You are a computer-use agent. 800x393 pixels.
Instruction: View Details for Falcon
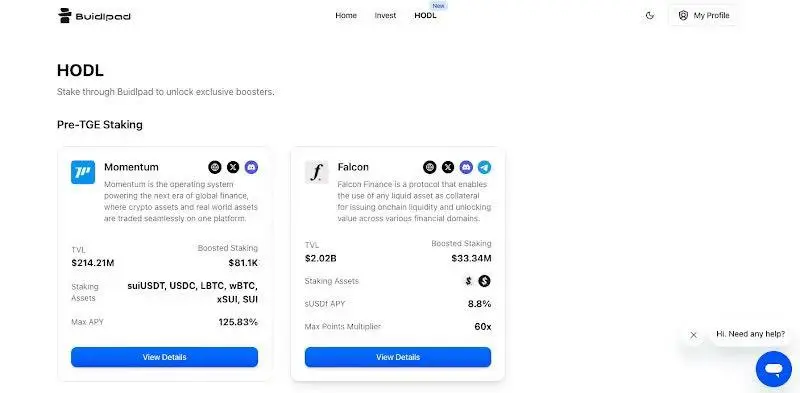(x=398, y=357)
